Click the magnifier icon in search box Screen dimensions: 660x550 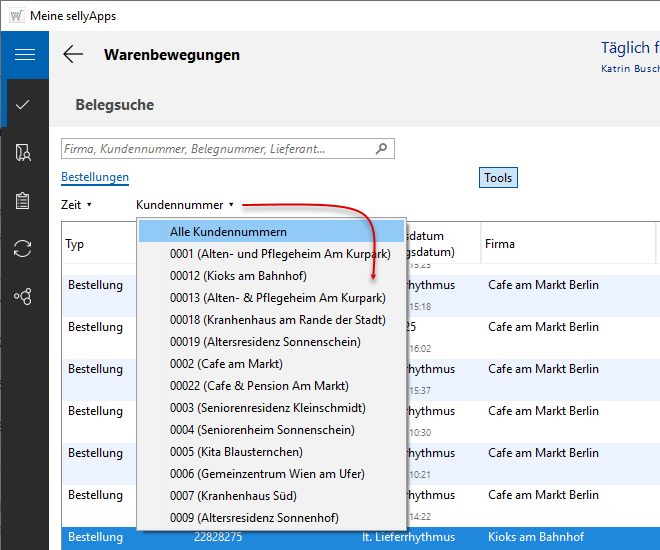tap(382, 149)
